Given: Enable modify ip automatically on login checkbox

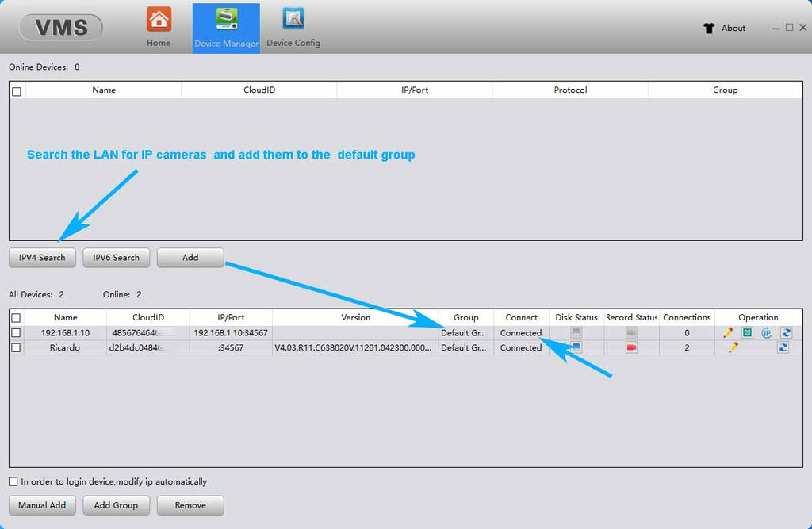Looking at the screenshot, I should point(13,481).
